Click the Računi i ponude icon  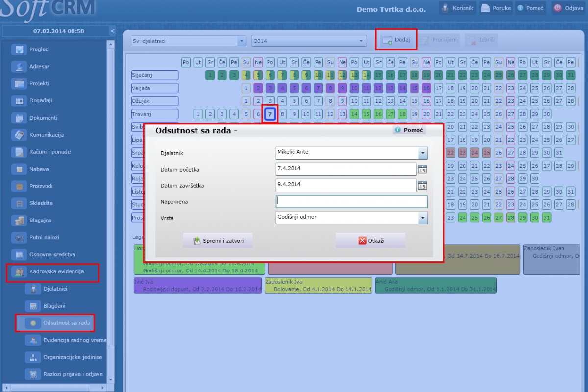pyautogui.click(x=19, y=152)
